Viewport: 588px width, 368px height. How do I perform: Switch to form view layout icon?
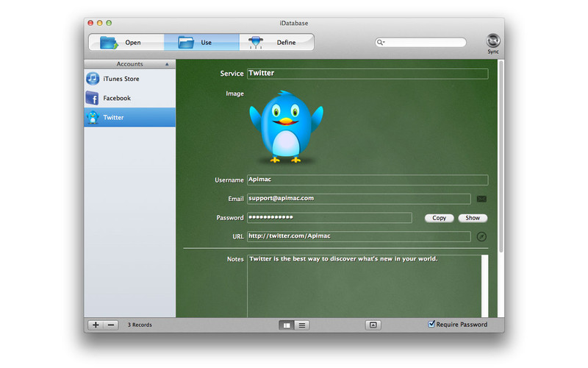point(287,325)
